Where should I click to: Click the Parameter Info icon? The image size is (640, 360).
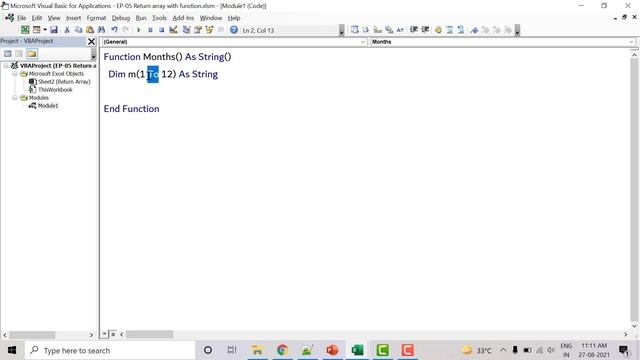(x=389, y=30)
